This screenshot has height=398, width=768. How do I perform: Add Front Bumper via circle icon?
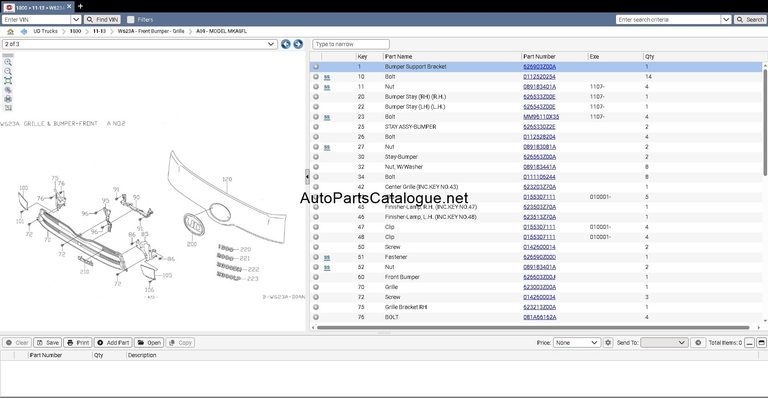(316, 277)
